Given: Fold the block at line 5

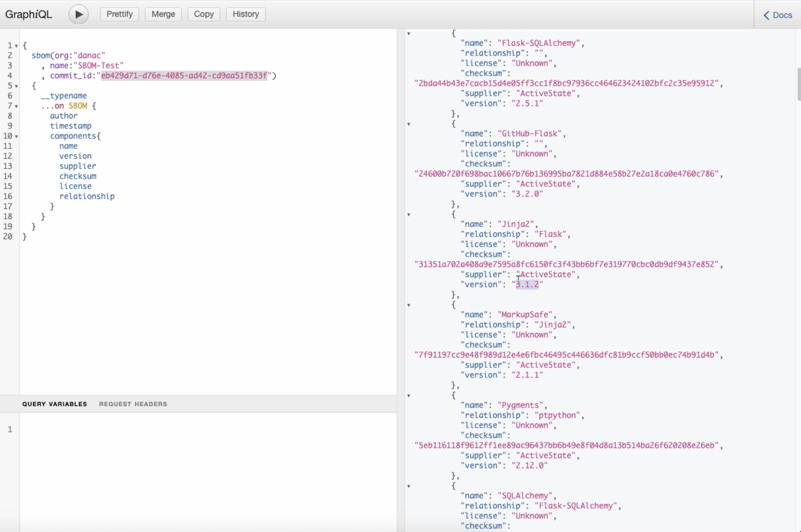Looking at the screenshot, I should (x=16, y=86).
